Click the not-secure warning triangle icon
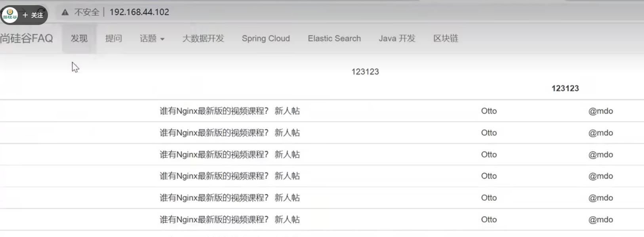644x237 pixels. 65,12
